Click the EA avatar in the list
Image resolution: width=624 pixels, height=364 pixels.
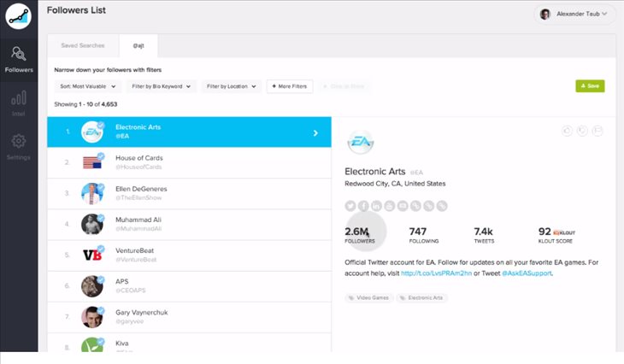92,132
